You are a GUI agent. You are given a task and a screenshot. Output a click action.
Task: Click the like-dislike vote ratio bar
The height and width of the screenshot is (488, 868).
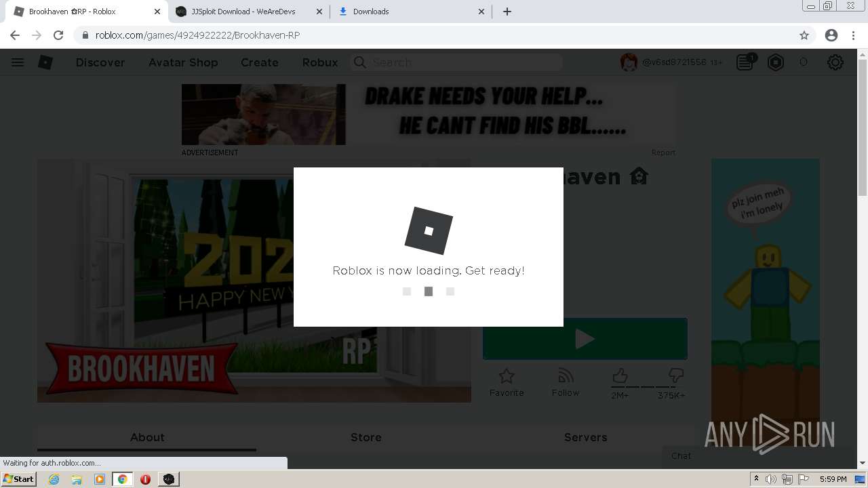click(x=648, y=387)
